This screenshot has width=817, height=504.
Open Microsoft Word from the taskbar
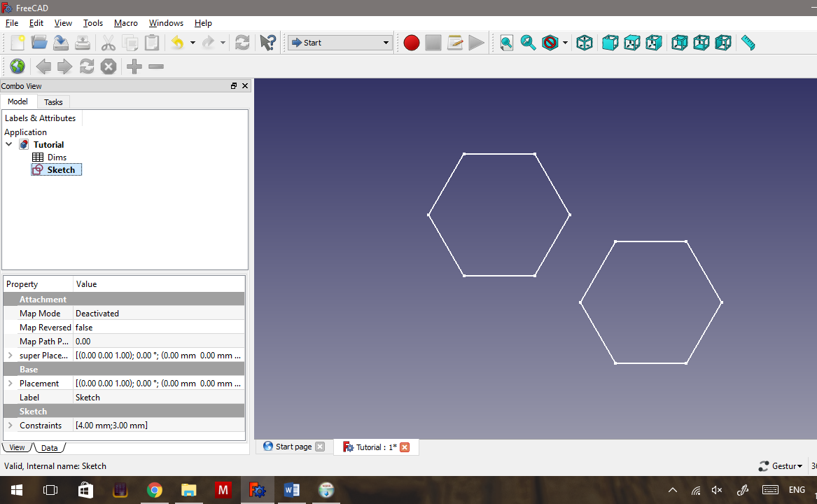(x=292, y=489)
